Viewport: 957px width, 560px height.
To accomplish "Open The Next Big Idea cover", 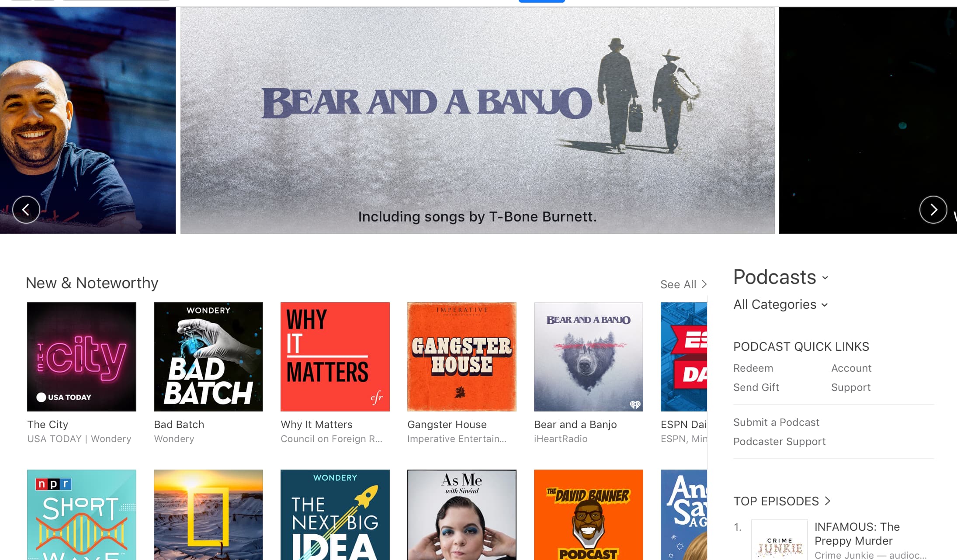I will tap(335, 515).
